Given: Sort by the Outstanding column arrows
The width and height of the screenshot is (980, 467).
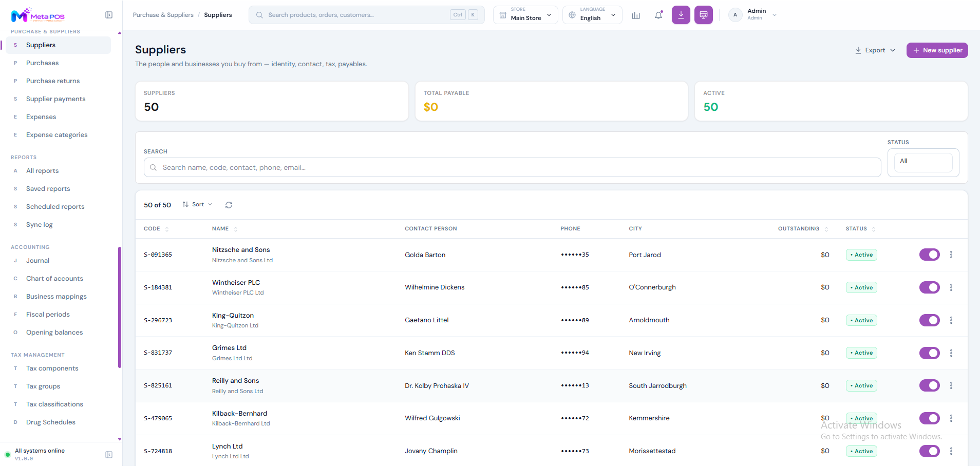Looking at the screenshot, I should [x=826, y=229].
